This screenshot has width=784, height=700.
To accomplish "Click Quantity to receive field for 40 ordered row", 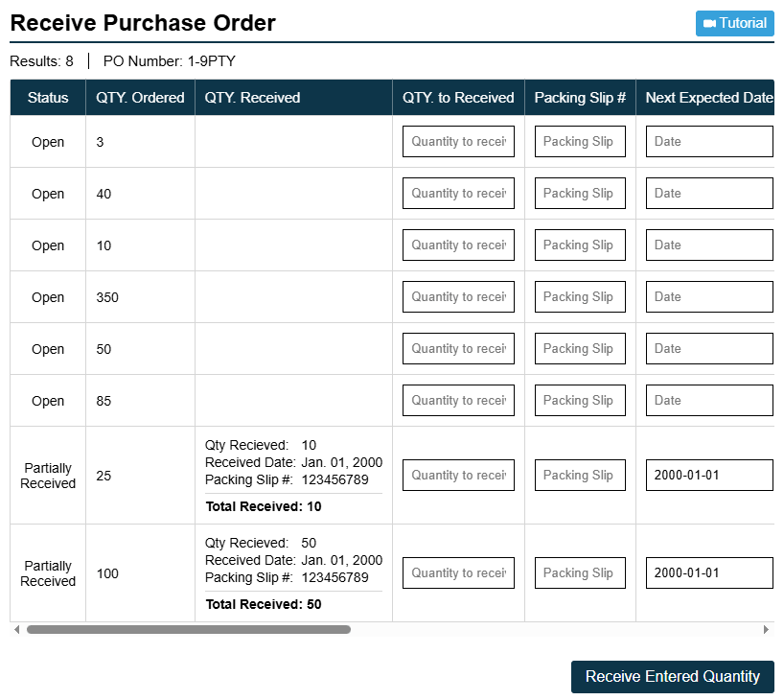I will coord(458,193).
